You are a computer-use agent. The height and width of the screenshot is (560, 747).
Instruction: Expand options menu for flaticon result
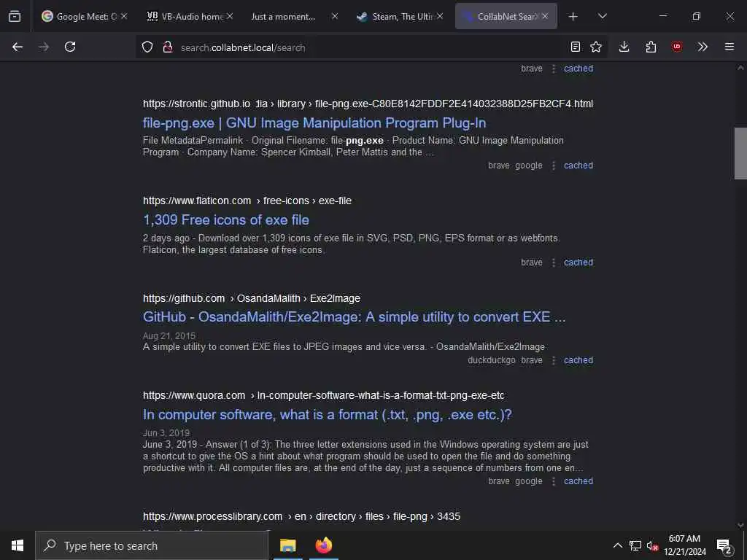554,262
